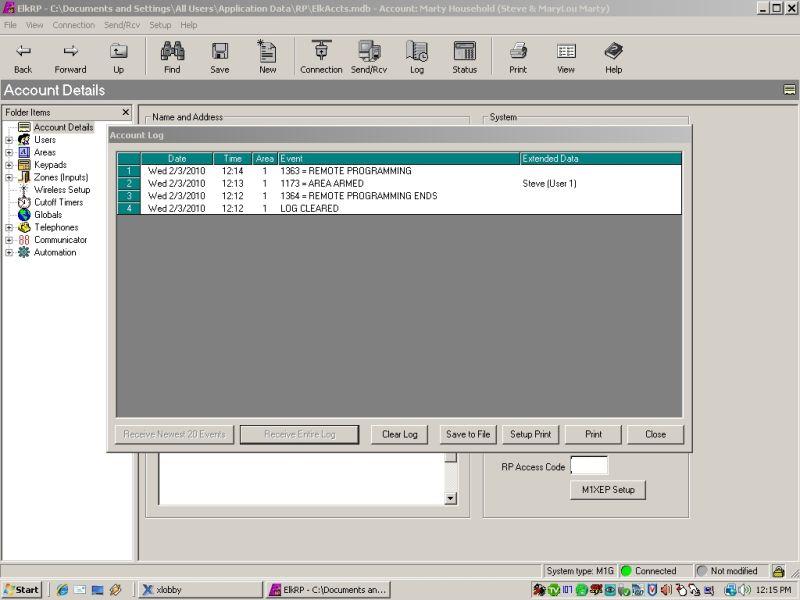Select the Areas icon in folder tree
Screen dimensions: 800x600
tap(24, 152)
